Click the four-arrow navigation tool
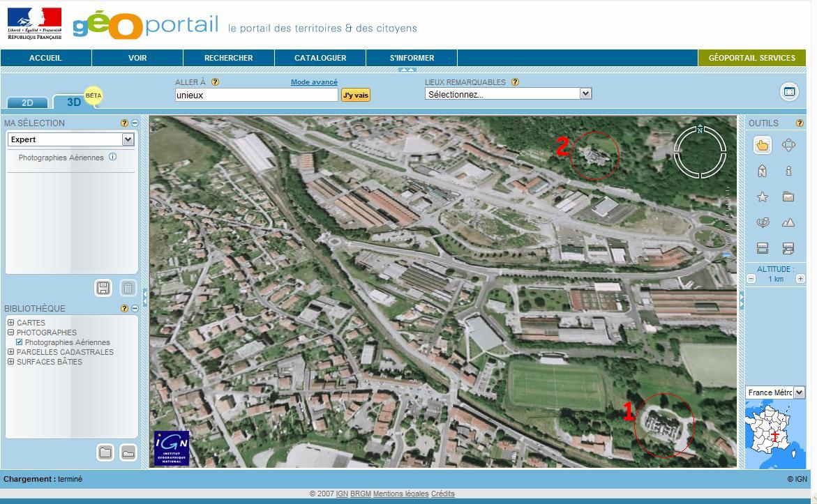This screenshot has height=504, width=817. (x=788, y=145)
